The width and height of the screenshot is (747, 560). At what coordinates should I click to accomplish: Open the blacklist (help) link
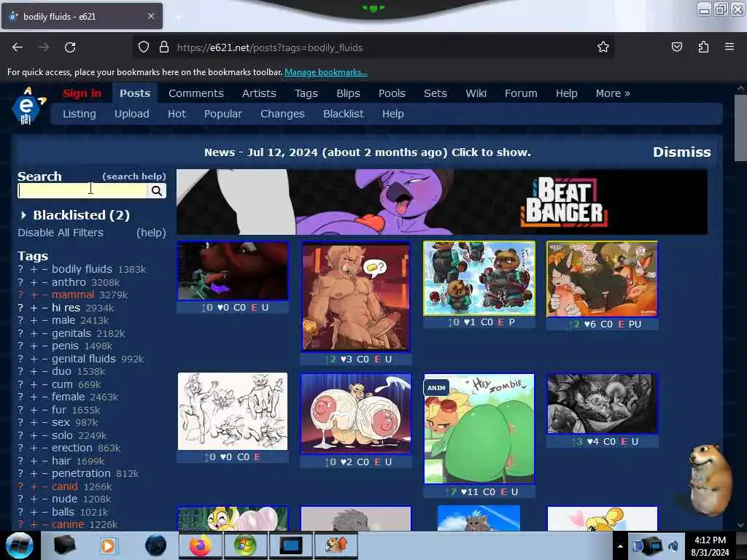151,233
